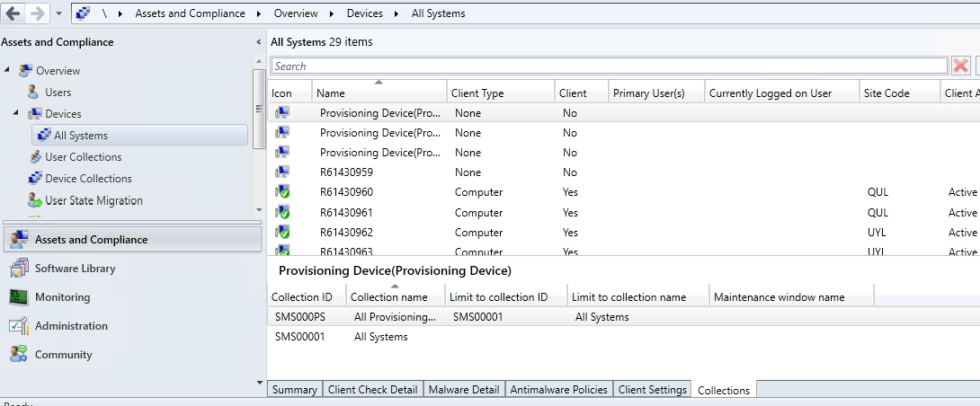Open the navigation history dropdown arrow

58,13
